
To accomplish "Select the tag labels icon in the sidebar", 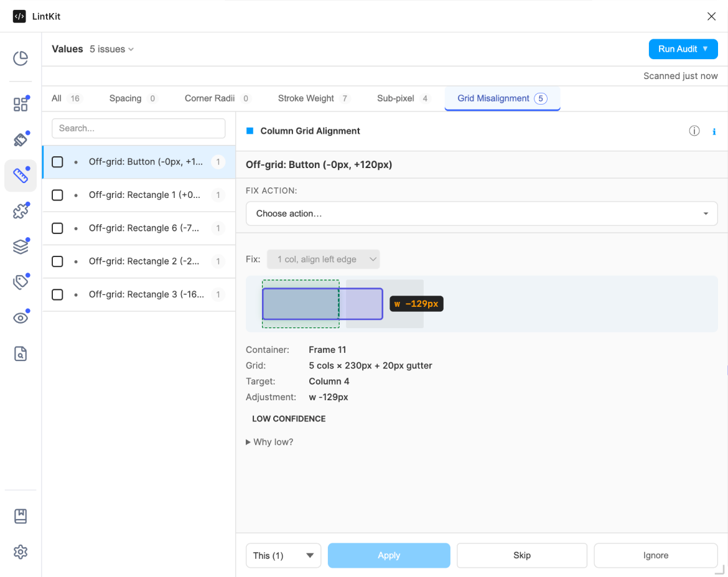I will pos(21,281).
